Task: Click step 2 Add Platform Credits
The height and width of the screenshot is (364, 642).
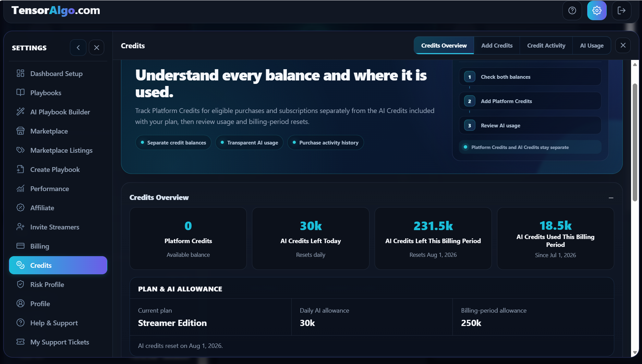Action: coord(530,101)
